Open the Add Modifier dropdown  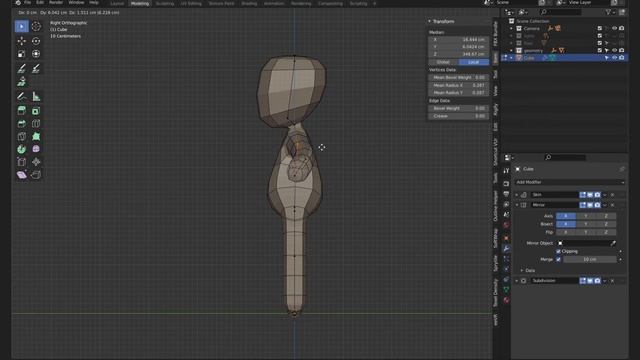click(x=569, y=182)
